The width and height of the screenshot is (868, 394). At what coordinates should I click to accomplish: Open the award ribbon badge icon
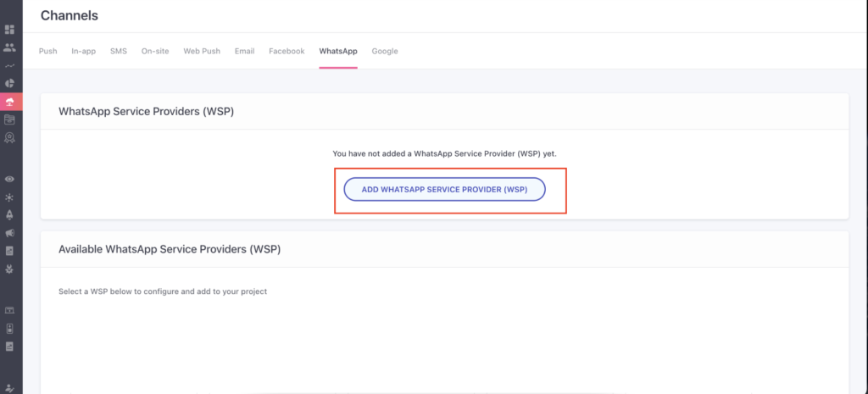pyautogui.click(x=9, y=137)
